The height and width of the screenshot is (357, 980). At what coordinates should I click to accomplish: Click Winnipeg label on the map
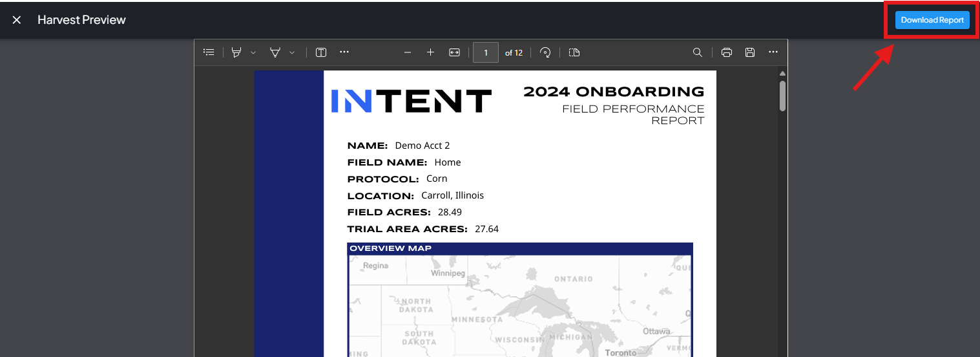pos(448,274)
